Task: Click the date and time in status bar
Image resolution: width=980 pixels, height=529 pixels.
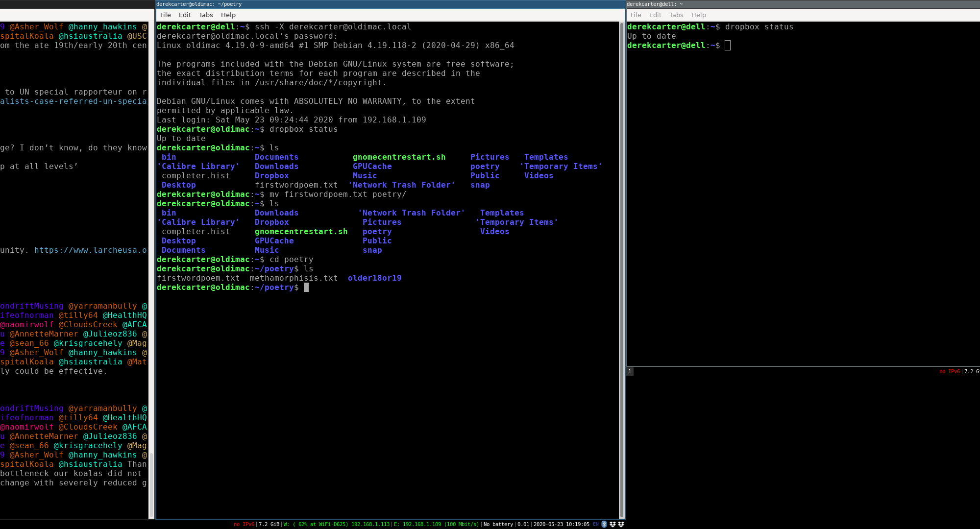Action: click(561, 524)
